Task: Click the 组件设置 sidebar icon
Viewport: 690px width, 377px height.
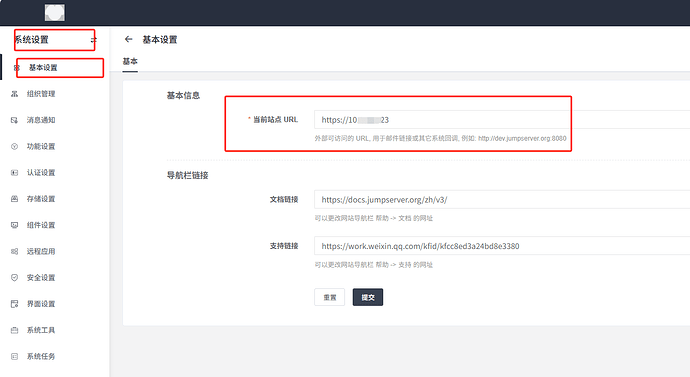Action: coord(15,225)
